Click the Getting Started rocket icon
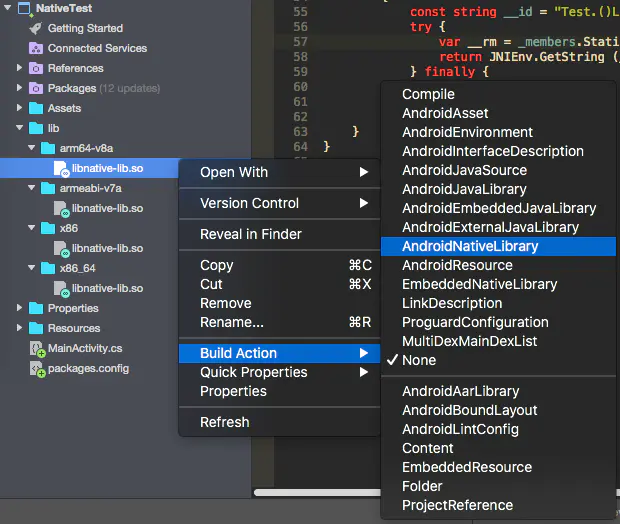The width and height of the screenshot is (620, 524). point(36,28)
